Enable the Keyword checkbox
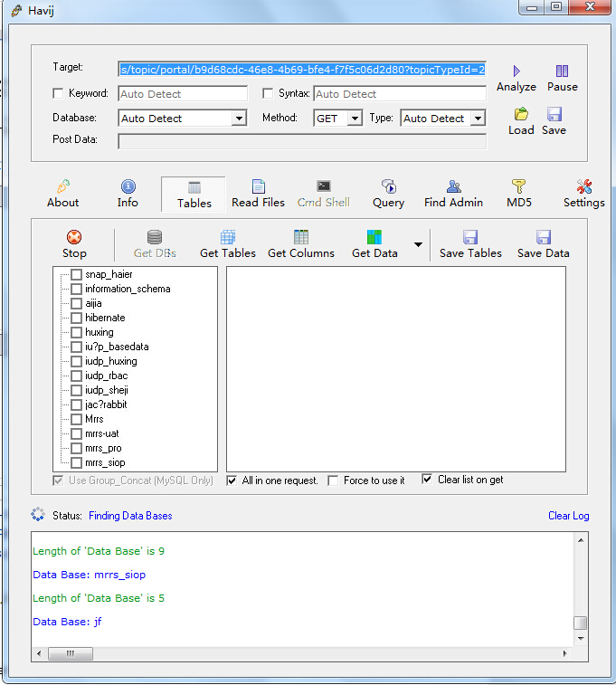Viewport: 616px width, 685px height. [x=58, y=93]
